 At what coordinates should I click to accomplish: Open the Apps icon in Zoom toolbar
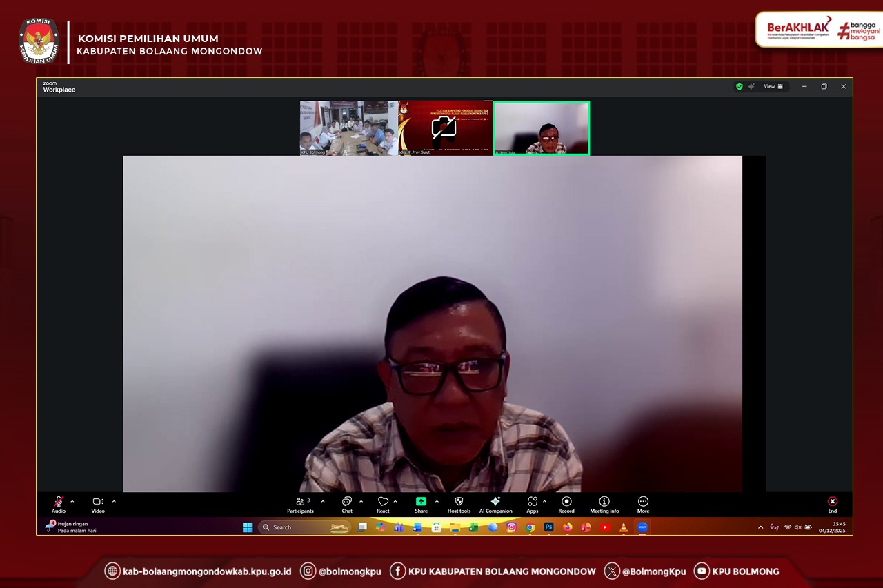(x=532, y=503)
